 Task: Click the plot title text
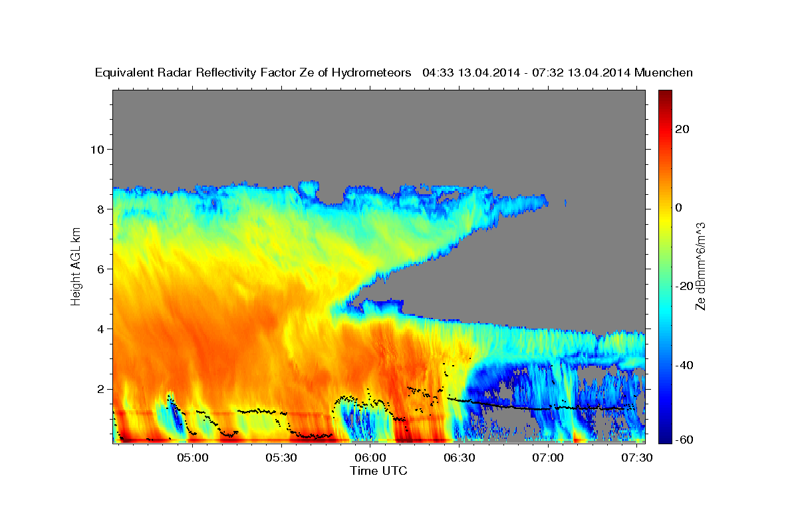394,72
